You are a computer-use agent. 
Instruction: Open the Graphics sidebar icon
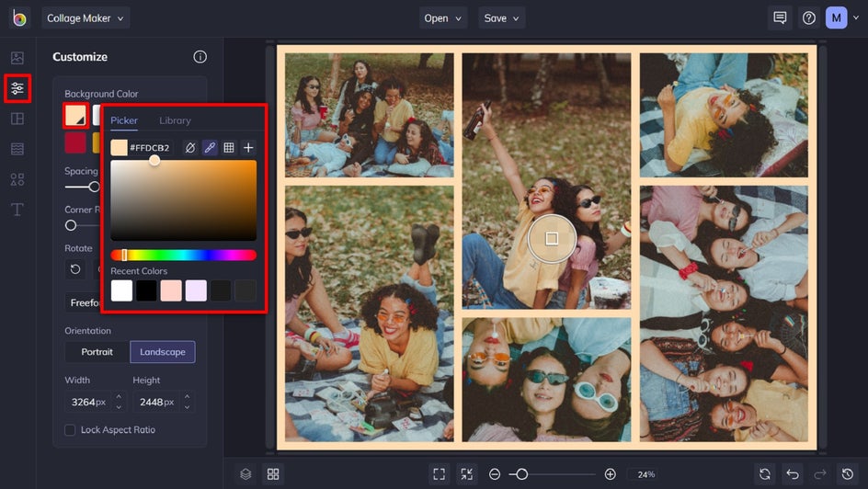click(x=17, y=179)
